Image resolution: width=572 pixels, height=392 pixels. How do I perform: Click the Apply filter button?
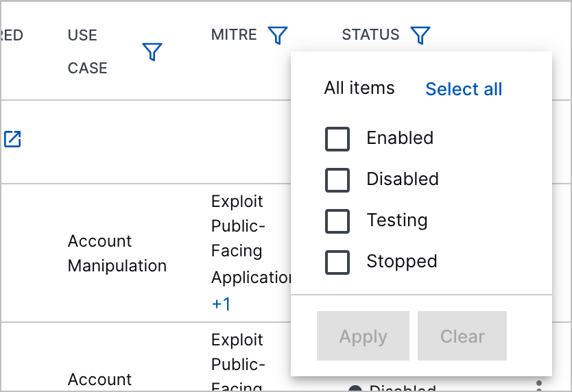click(363, 336)
